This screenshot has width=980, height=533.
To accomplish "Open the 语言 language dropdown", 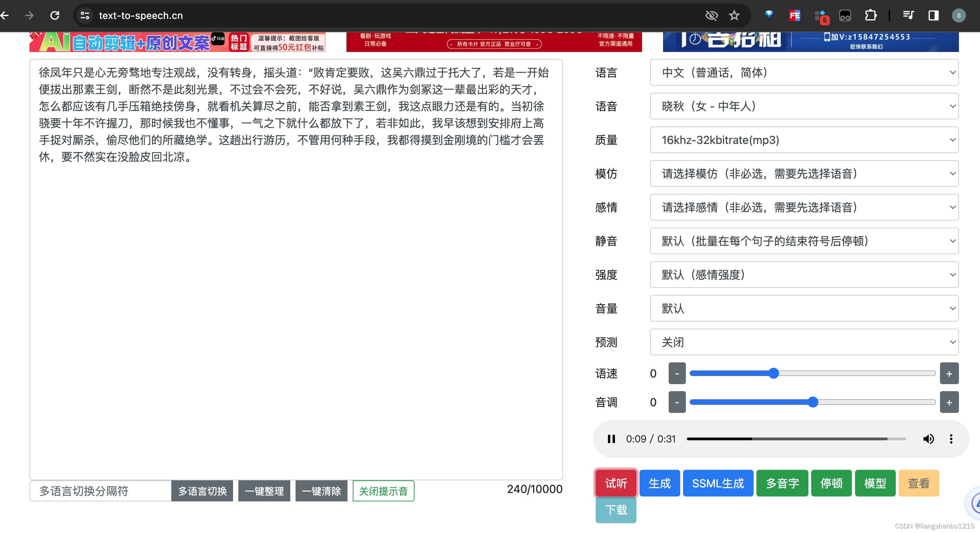I will (804, 72).
